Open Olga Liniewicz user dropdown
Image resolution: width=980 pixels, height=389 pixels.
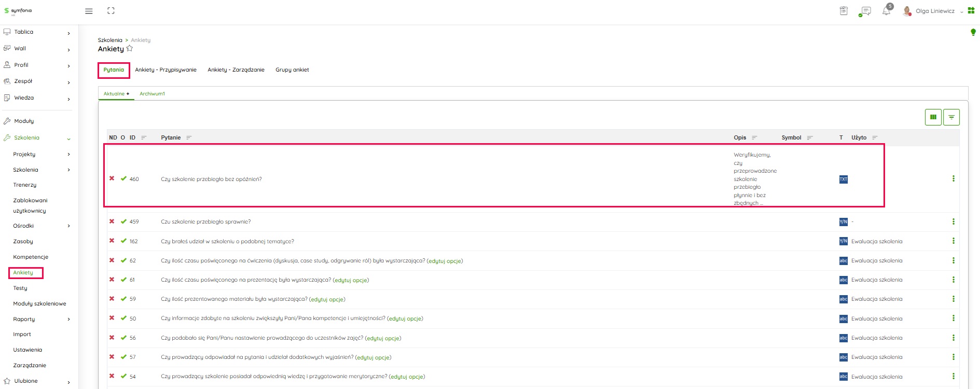point(935,11)
